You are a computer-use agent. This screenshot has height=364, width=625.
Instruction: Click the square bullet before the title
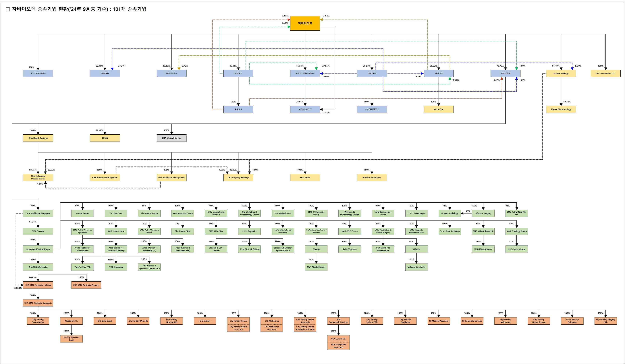(x=8, y=9)
